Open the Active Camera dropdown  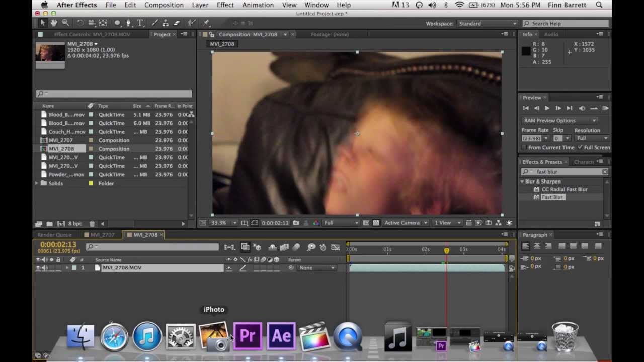[x=406, y=223]
